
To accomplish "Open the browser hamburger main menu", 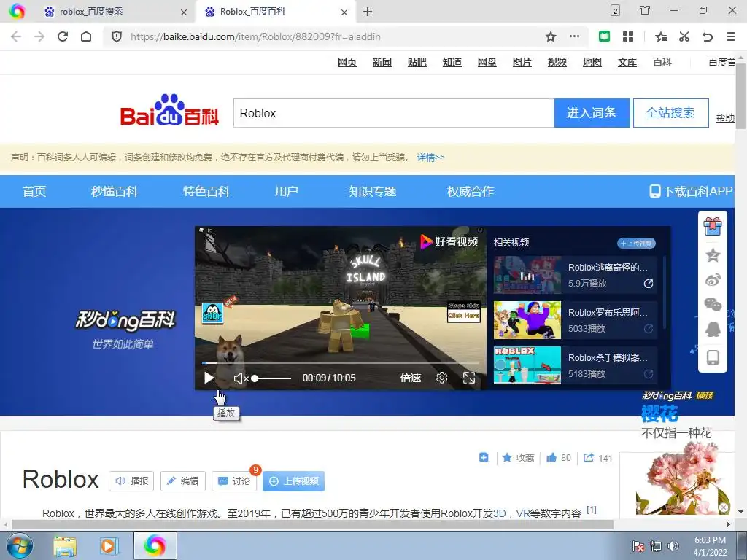I will [x=731, y=36].
